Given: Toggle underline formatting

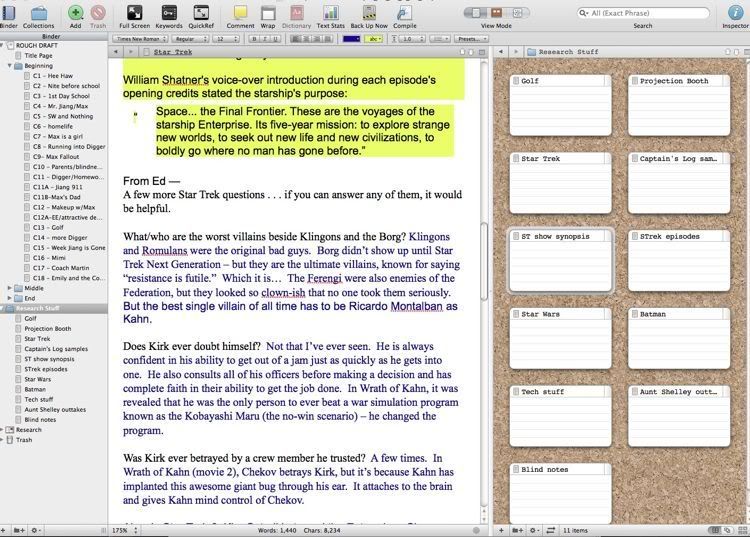Looking at the screenshot, I should tap(275, 39).
